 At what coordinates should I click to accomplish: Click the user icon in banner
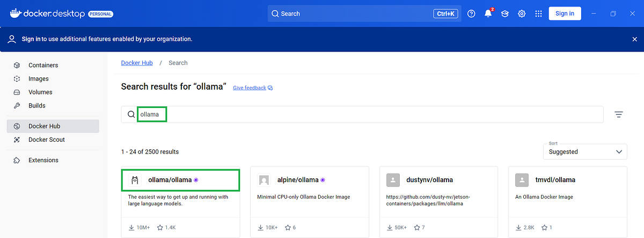point(12,39)
